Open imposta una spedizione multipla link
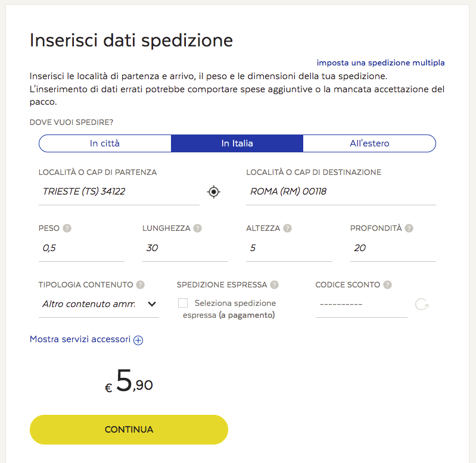 (x=381, y=62)
